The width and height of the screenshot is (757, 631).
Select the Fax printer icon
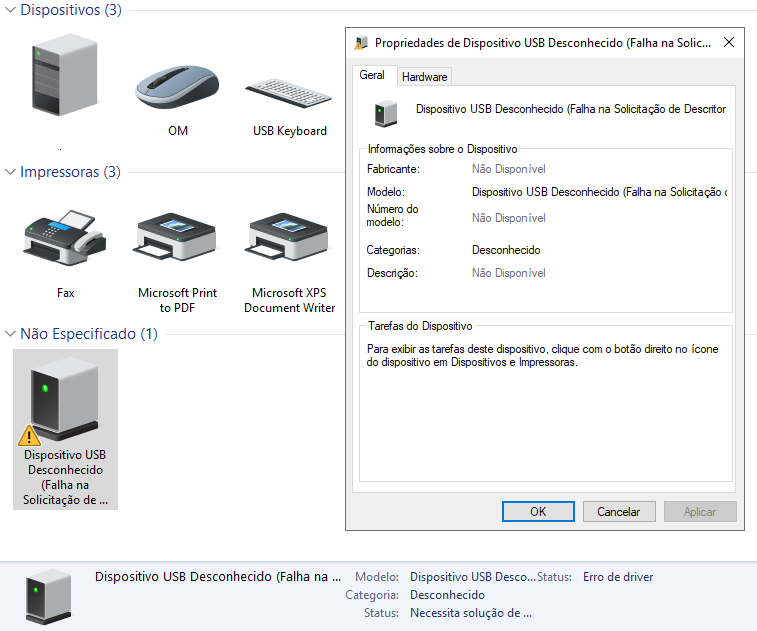65,237
